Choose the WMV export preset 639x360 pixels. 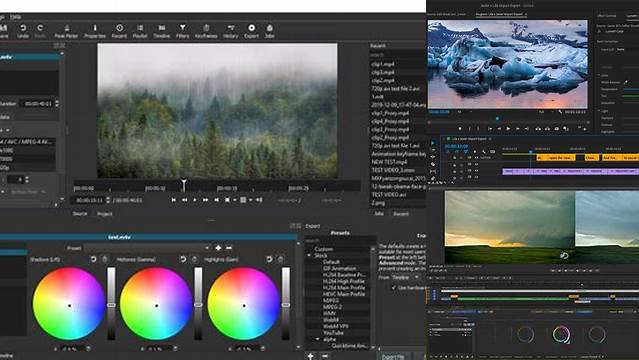[329, 314]
